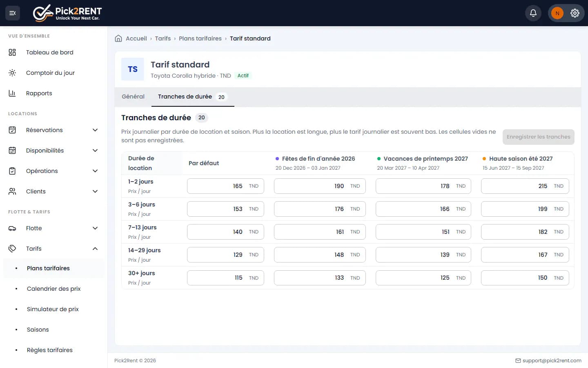Click the Tableau de bord icon
The image size is (588, 368).
click(12, 52)
